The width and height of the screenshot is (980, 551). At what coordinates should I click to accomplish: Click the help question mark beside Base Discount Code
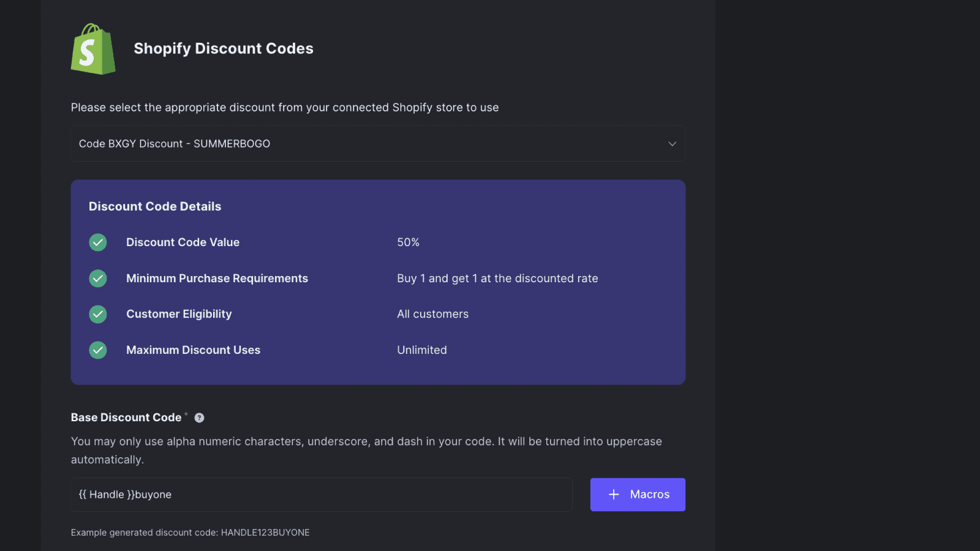coord(198,418)
